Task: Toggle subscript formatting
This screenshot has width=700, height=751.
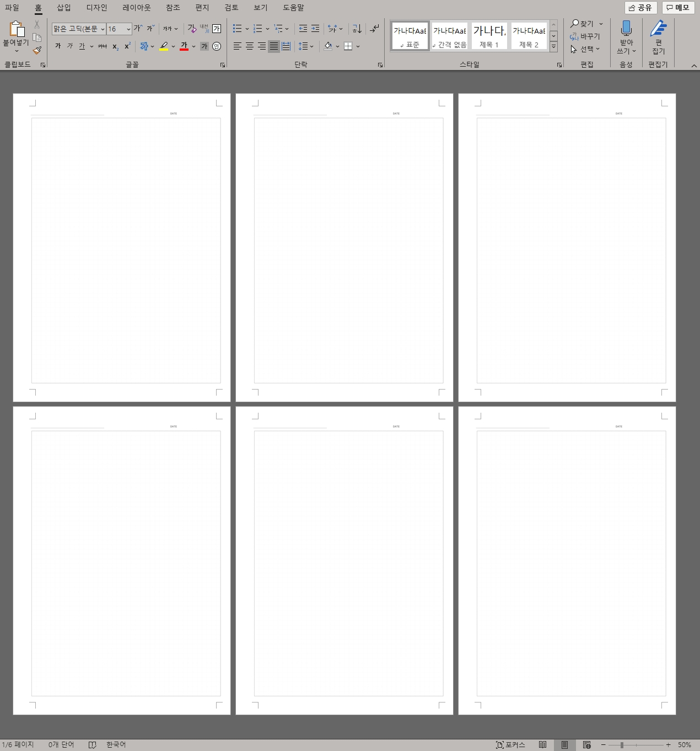Action: click(x=115, y=46)
